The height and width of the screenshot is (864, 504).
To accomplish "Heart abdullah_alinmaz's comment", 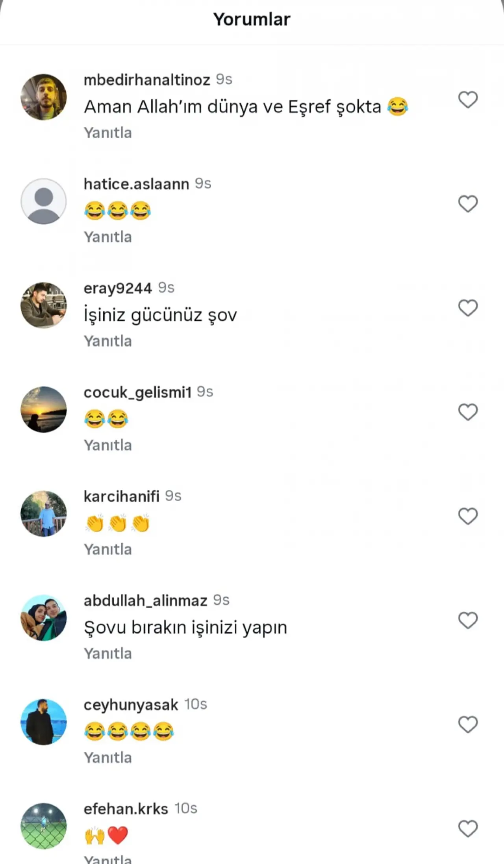I will click(468, 620).
